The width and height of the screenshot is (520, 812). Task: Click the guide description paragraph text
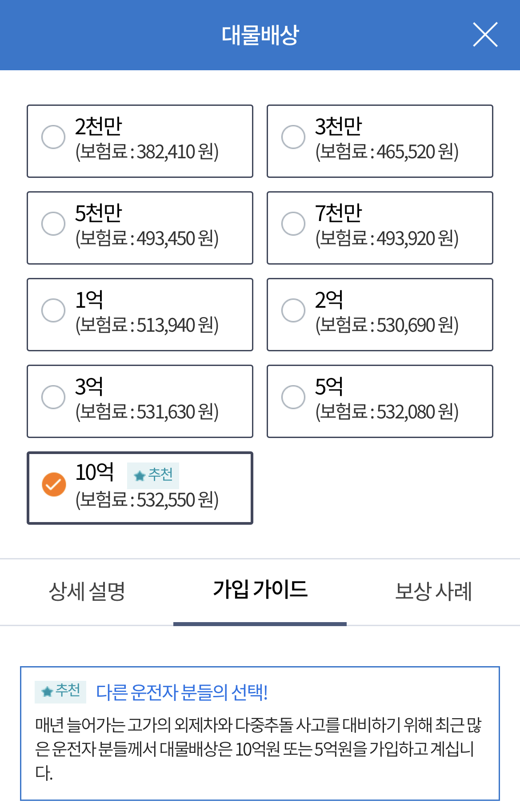(258, 749)
